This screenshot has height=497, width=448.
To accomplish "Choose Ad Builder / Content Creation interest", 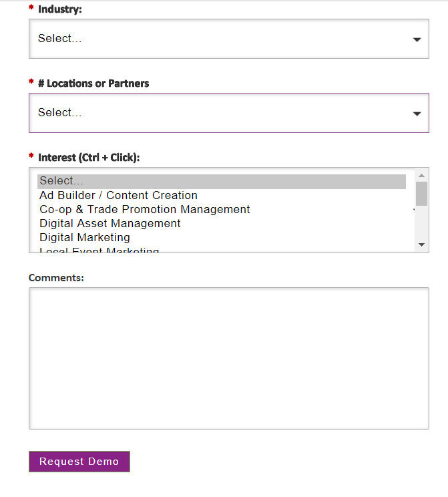I will [x=118, y=196].
